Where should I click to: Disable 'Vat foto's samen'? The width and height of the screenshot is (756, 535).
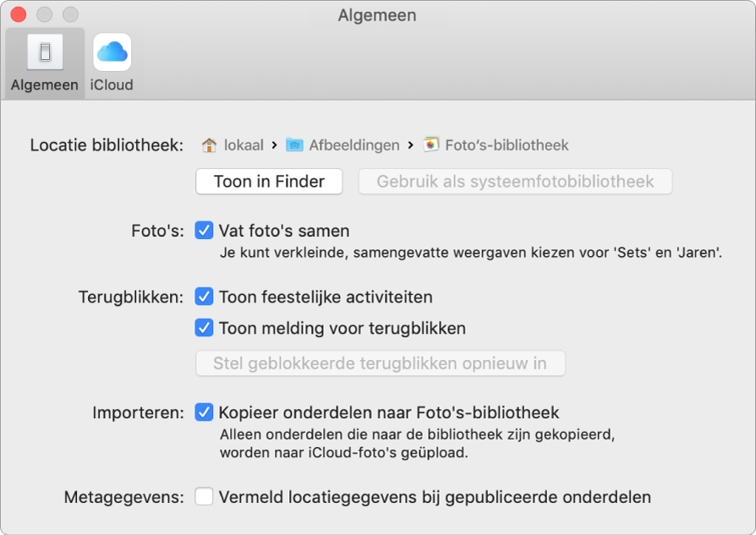click(x=203, y=230)
